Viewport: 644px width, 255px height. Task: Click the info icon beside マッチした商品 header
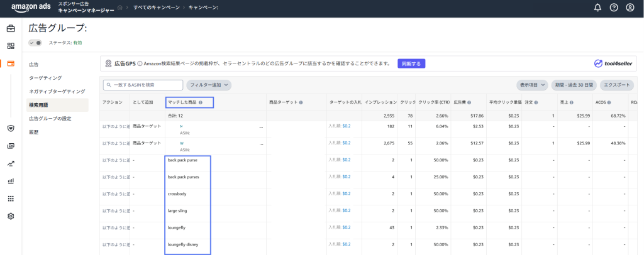click(x=201, y=102)
